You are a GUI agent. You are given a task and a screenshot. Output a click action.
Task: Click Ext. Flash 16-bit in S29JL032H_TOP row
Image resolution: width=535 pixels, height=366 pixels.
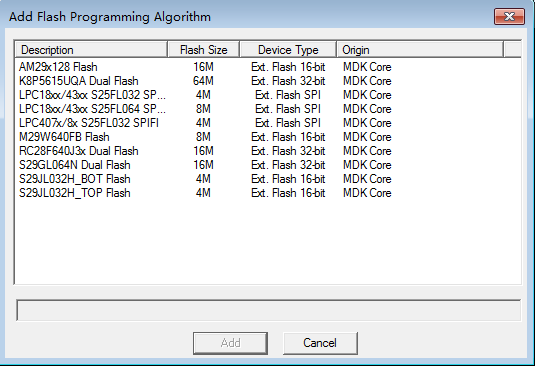tap(288, 193)
